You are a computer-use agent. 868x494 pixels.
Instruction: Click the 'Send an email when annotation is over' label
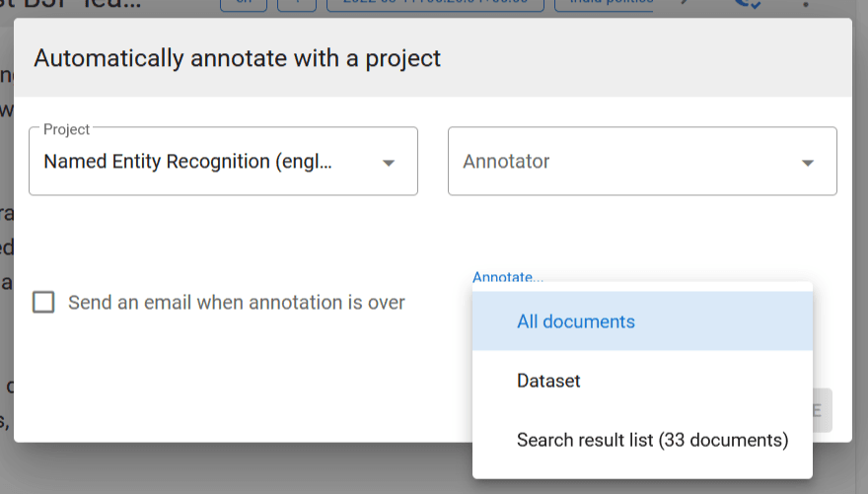[237, 303]
